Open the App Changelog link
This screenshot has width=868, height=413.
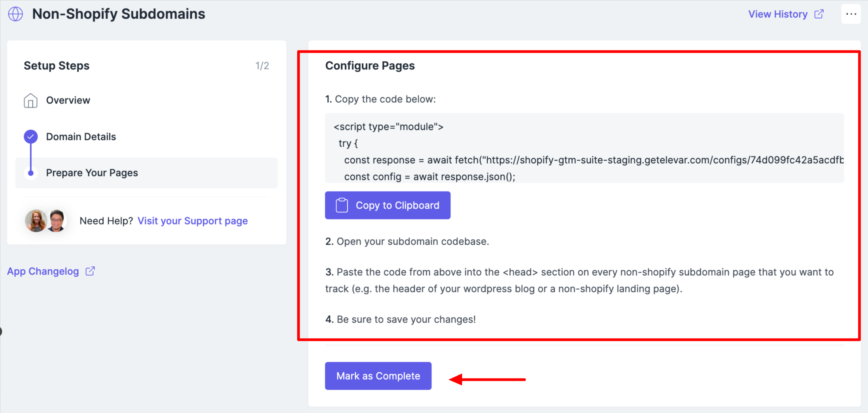(x=43, y=271)
